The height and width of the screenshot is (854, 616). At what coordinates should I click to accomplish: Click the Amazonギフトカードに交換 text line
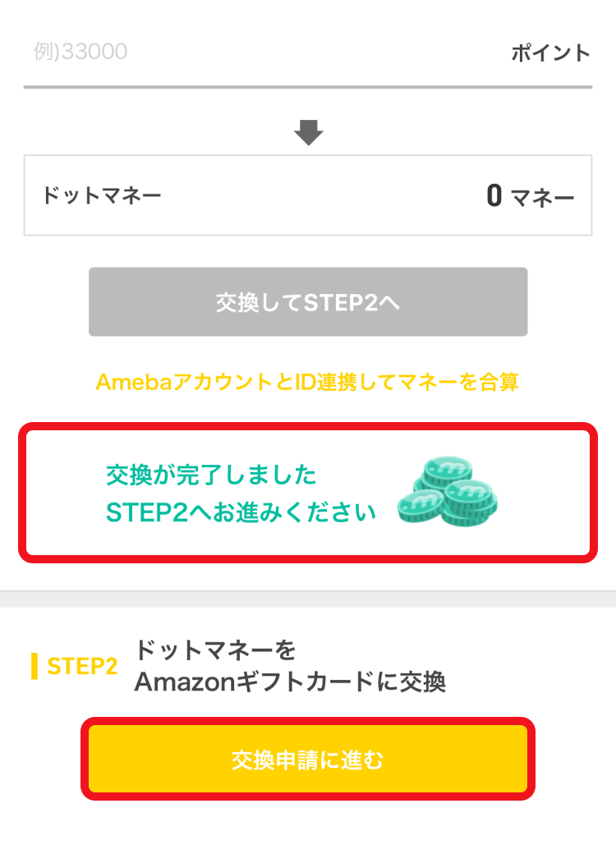tap(290, 682)
